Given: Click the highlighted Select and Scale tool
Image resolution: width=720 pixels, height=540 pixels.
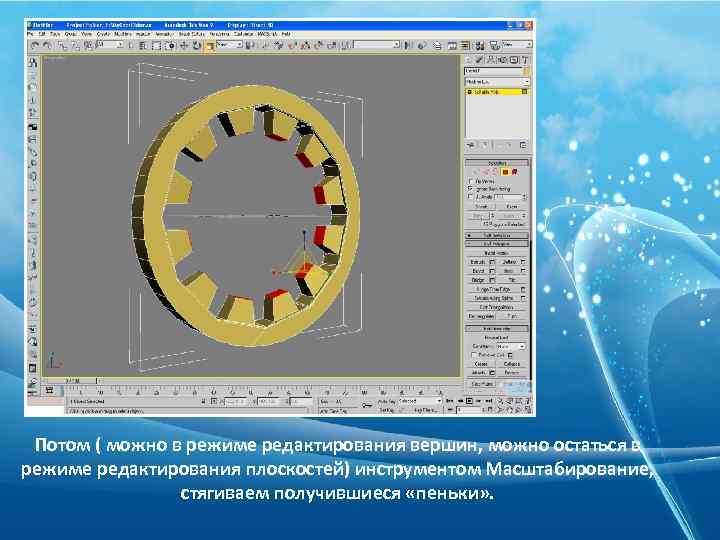Looking at the screenshot, I should click(210, 45).
